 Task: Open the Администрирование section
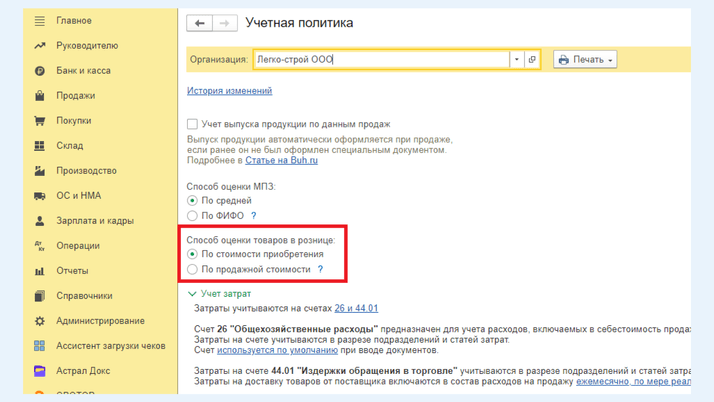pos(100,321)
